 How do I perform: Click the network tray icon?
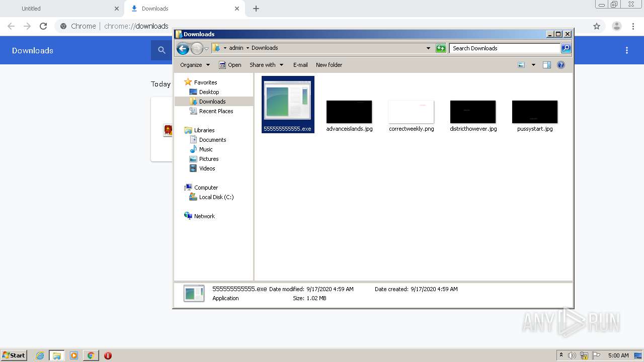(x=584, y=355)
